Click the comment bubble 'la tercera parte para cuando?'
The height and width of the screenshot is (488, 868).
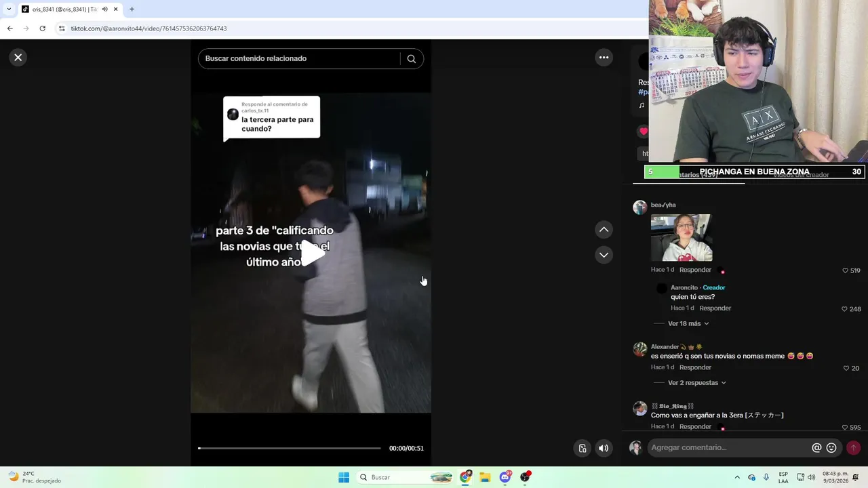271,118
